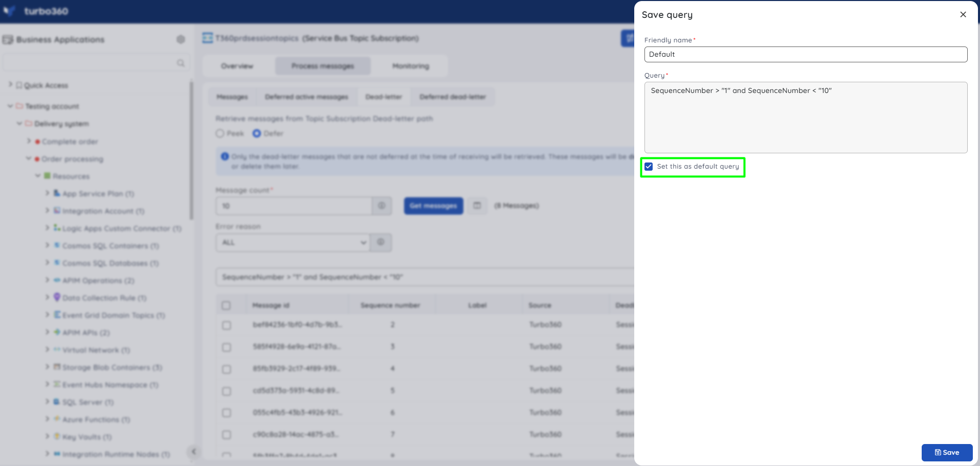
Task: Click Azure Functions icon
Action: 57,419
